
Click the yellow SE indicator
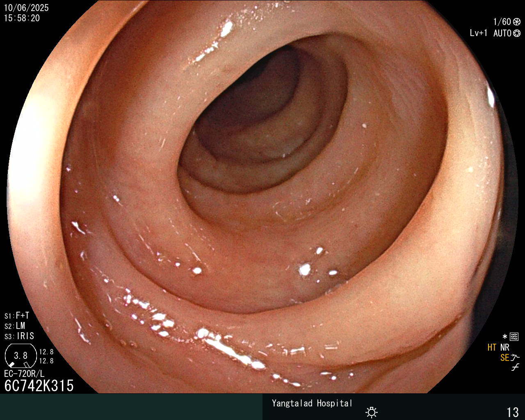tap(504, 358)
